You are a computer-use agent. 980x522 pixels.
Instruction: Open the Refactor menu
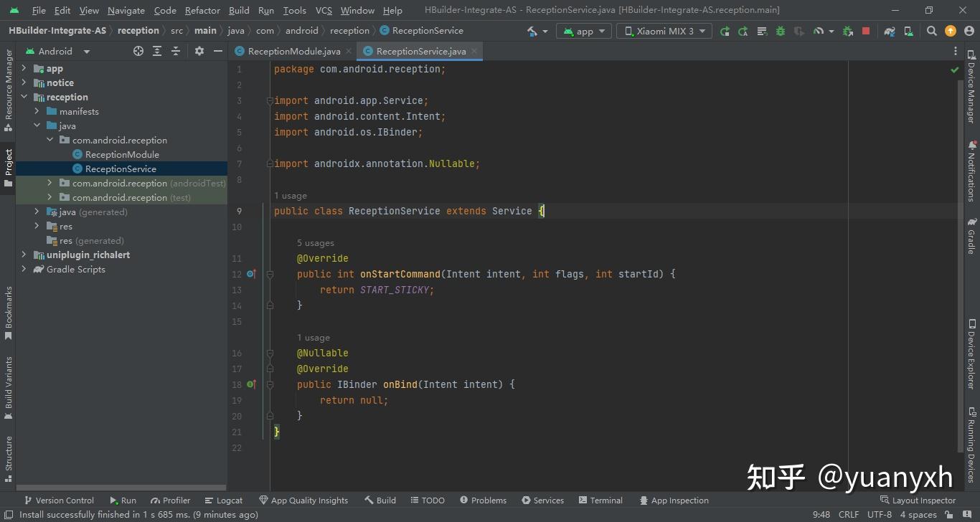point(202,10)
